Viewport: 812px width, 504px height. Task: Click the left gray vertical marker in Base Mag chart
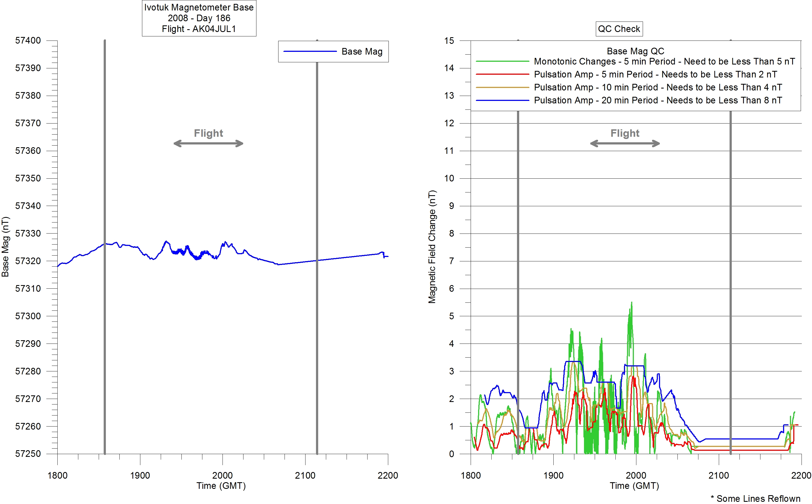[105, 200]
